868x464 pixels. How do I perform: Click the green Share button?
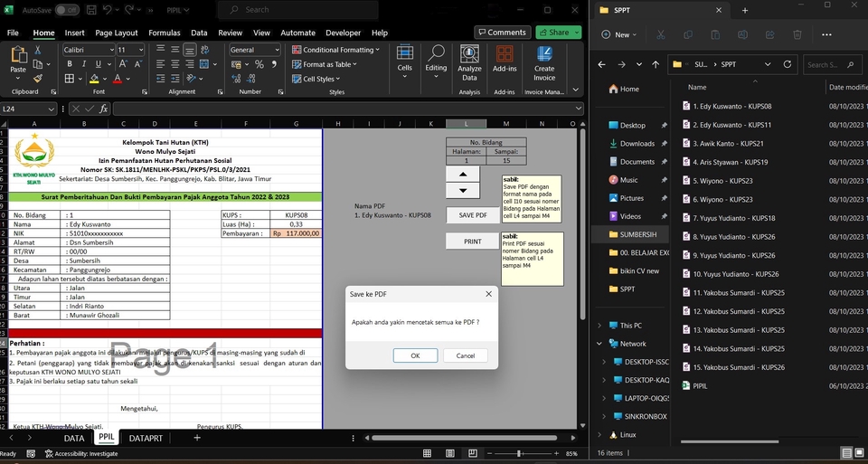pos(558,33)
